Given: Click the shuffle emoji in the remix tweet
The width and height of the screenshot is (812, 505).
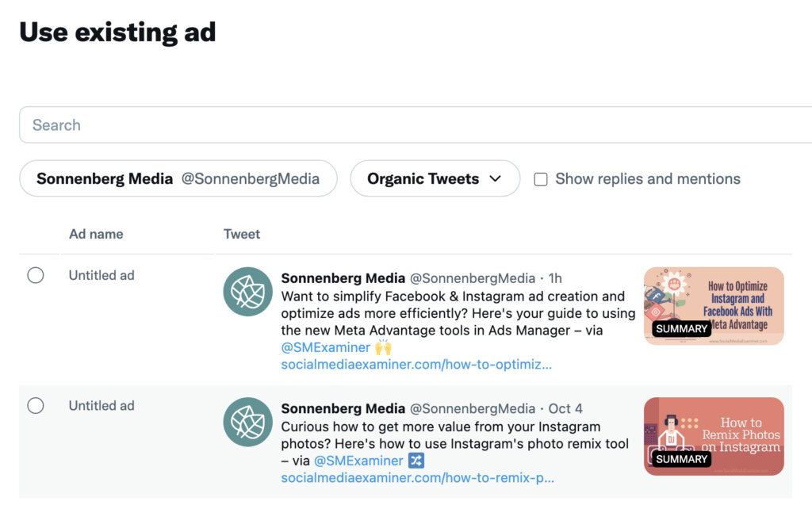Looking at the screenshot, I should tap(416, 461).
